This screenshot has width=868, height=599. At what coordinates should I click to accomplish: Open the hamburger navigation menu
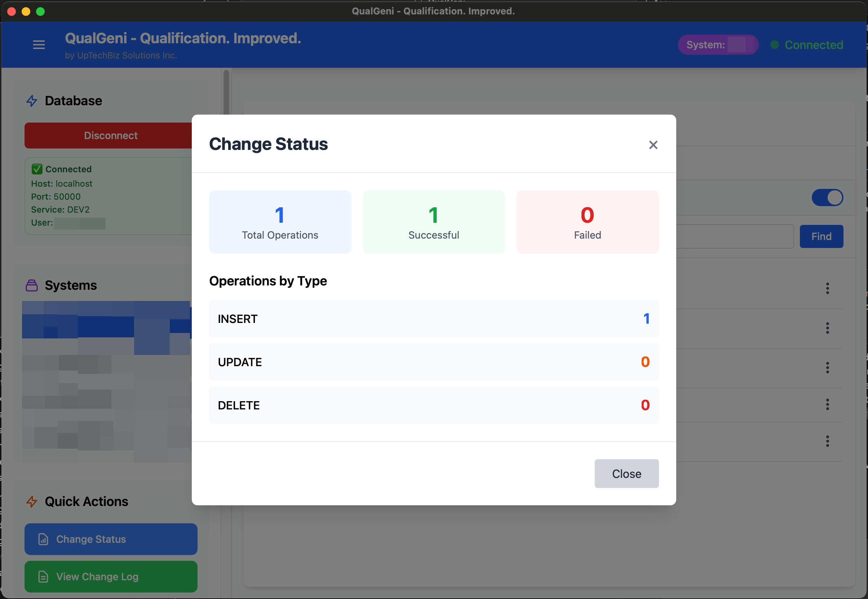tap(39, 45)
